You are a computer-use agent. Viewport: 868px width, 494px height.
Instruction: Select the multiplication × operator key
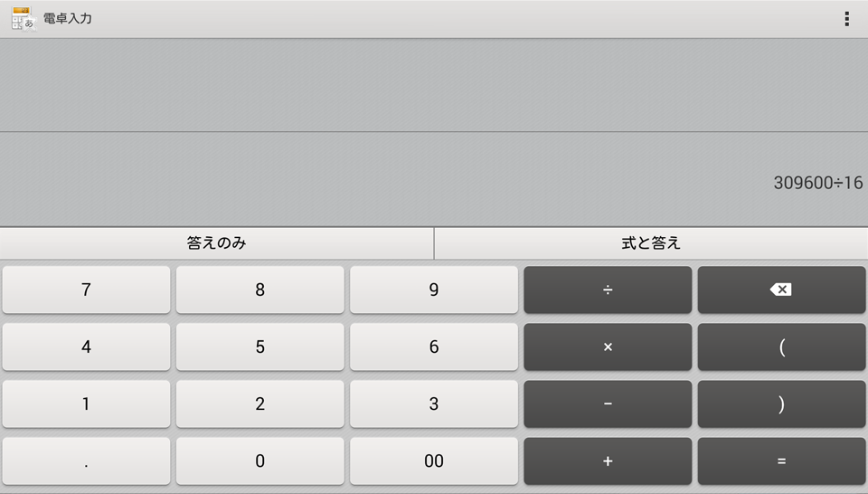click(608, 347)
